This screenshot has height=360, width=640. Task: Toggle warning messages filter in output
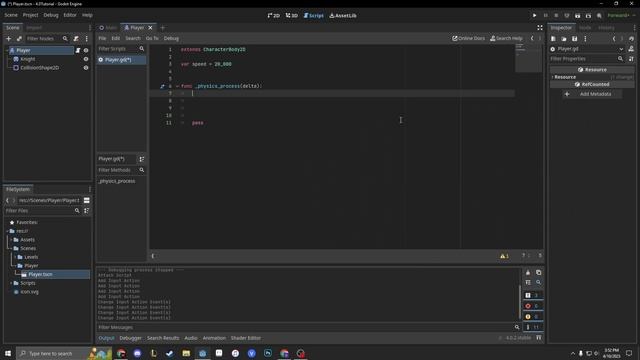coord(533,316)
